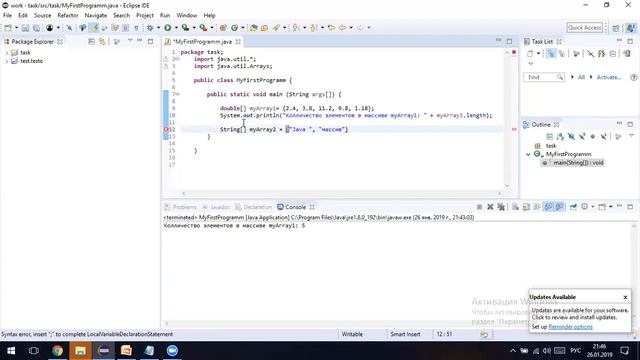This screenshot has height=360, width=640.
Task: Click the Quick Access box
Action: pos(584,28)
